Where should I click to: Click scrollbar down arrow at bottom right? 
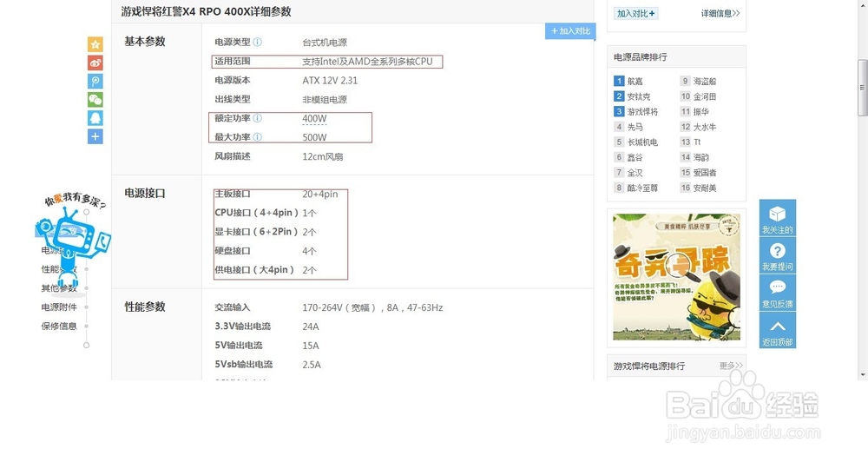[x=863, y=375]
